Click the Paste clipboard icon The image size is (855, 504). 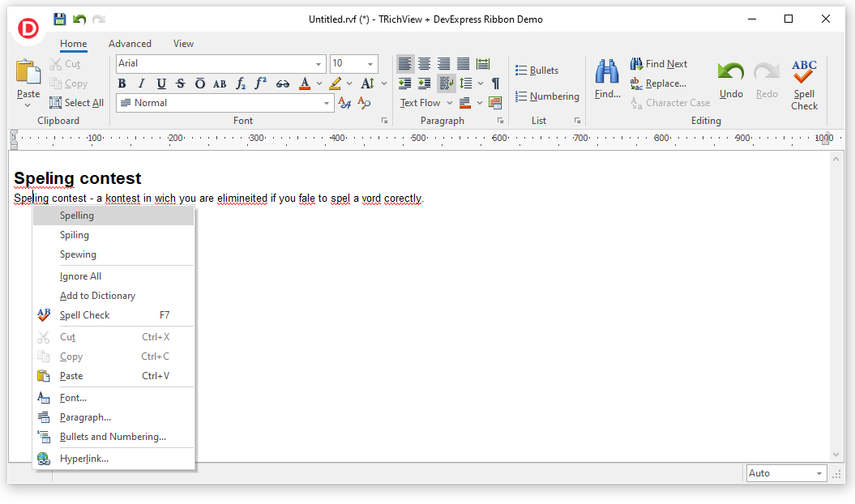[28, 73]
